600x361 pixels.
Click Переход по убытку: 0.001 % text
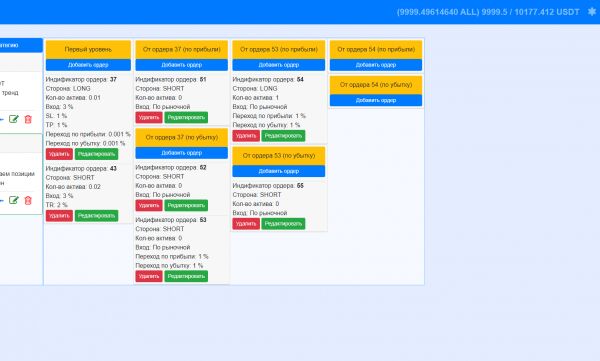85,143
